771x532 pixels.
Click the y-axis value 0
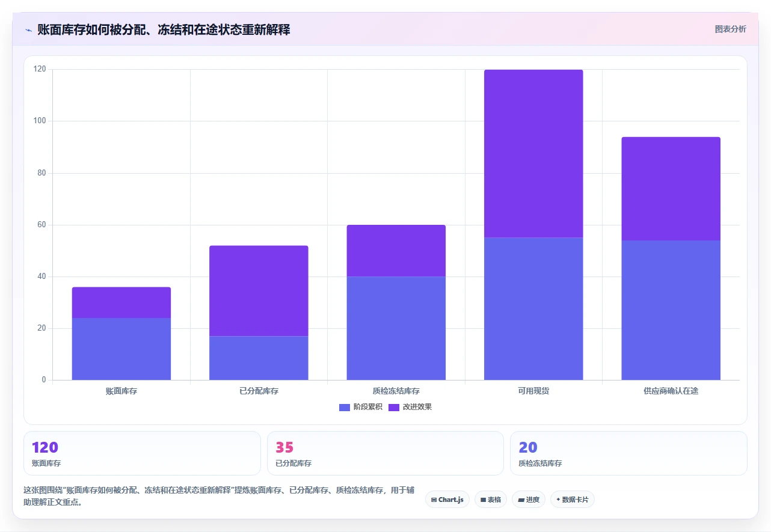(x=44, y=380)
